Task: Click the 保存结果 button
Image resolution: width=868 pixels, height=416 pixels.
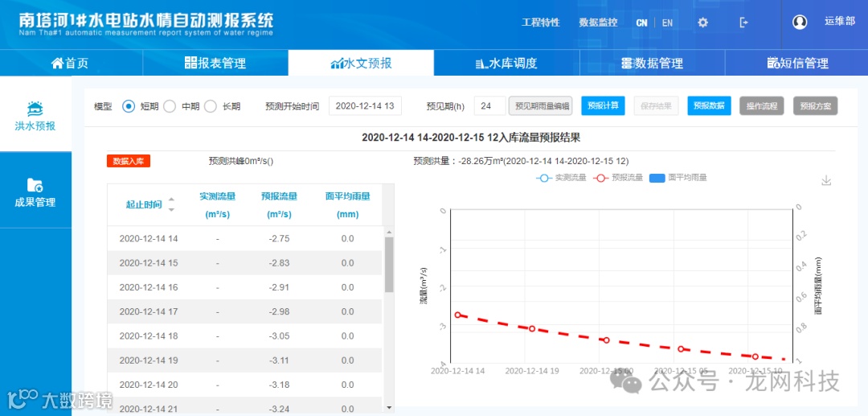Action: point(656,105)
